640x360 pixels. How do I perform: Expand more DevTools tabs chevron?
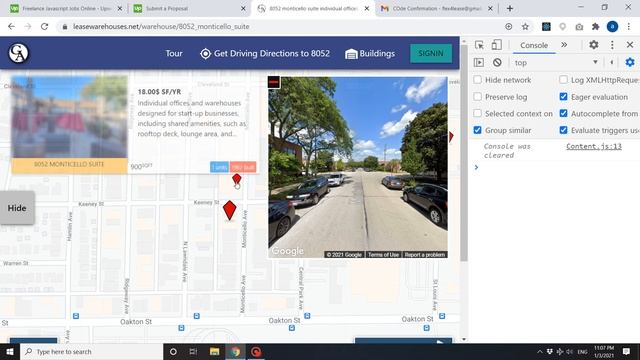click(564, 45)
